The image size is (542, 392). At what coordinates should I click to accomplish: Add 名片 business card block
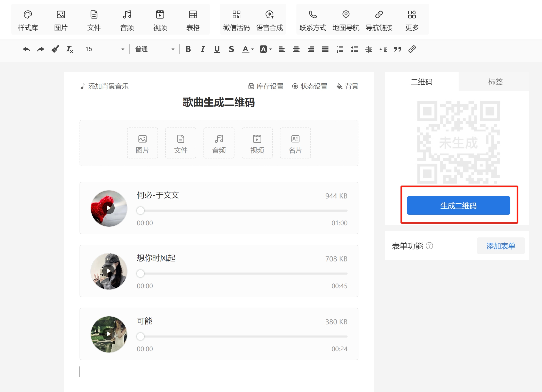point(295,143)
